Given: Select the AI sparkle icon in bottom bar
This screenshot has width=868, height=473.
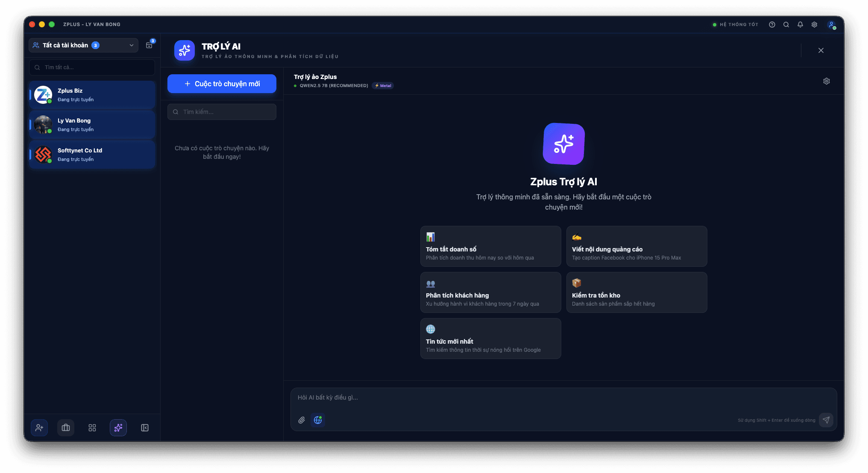Looking at the screenshot, I should pos(118,428).
